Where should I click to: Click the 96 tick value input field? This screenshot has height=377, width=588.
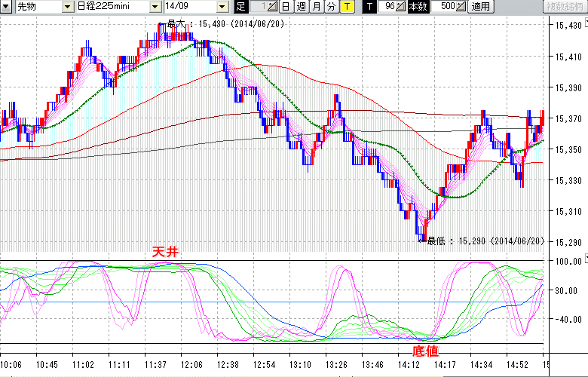[x=388, y=7]
